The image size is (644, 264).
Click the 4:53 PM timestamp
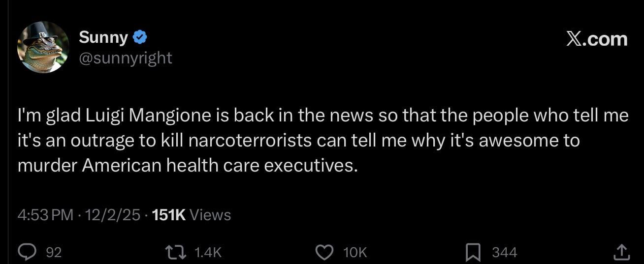click(45, 215)
